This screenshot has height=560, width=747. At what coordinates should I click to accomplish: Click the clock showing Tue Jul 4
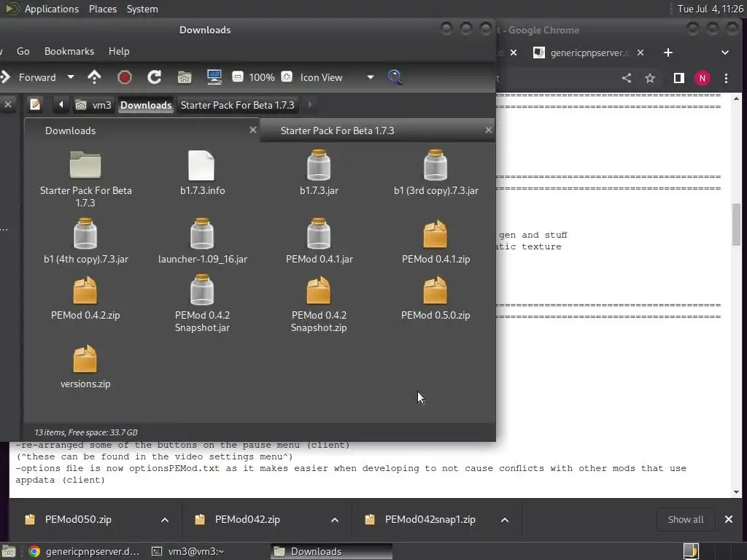coord(710,9)
